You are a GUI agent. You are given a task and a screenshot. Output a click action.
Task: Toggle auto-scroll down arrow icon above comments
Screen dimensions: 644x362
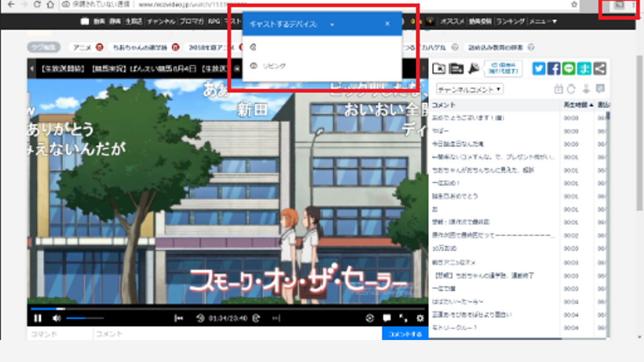(587, 90)
